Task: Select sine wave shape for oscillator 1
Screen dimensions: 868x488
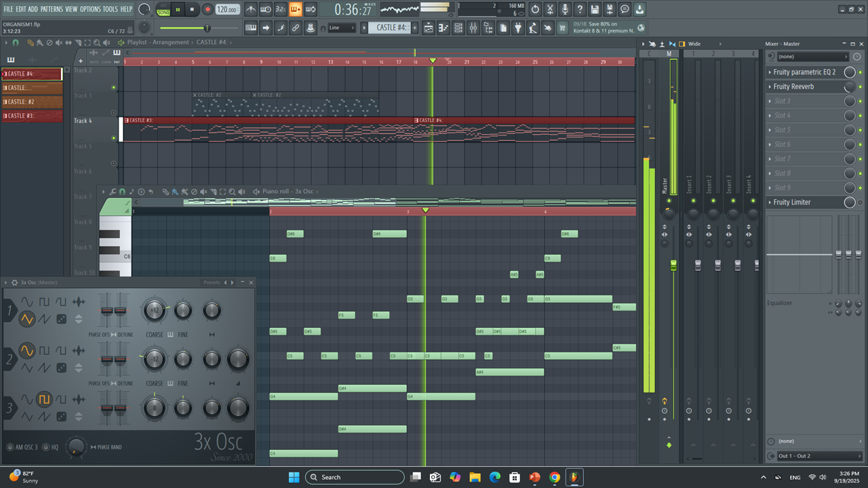Action: point(26,302)
